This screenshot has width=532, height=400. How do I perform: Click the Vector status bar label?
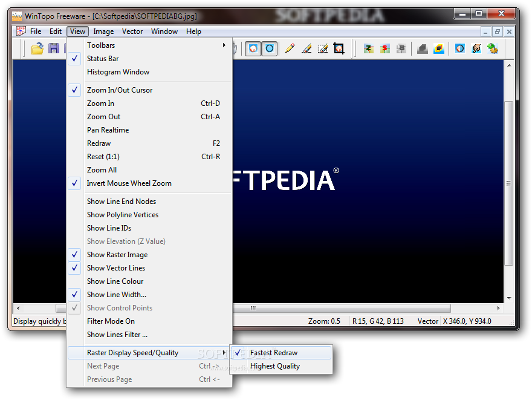point(428,321)
